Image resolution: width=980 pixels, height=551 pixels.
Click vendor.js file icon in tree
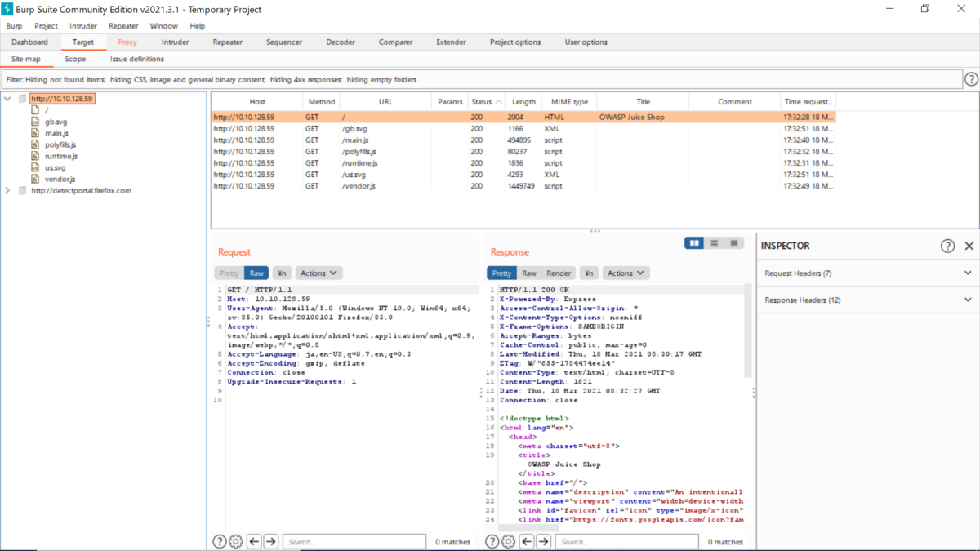[35, 179]
